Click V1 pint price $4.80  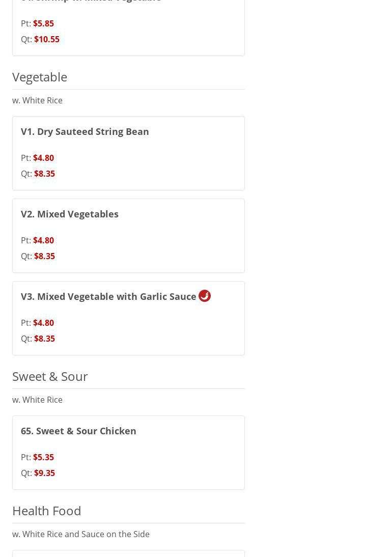pos(43,158)
